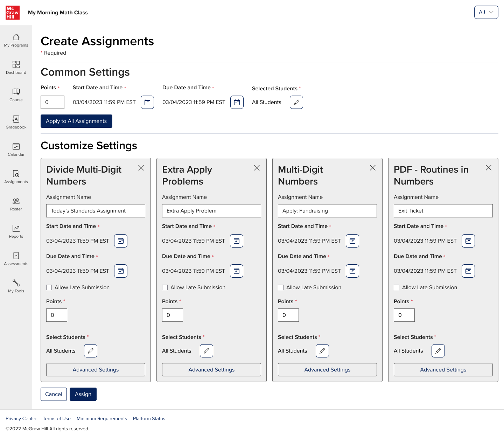Open the Terms of Use link
The image size is (504, 438).
57,419
